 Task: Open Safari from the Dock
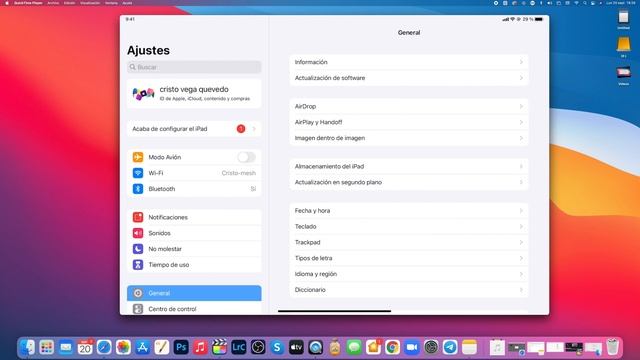coord(104,347)
